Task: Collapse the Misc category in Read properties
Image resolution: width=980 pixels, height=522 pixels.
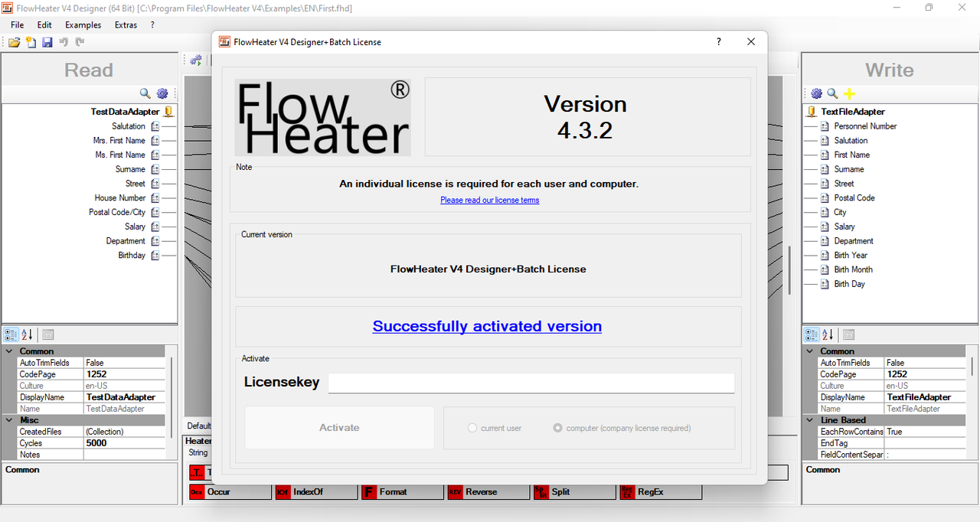Action: [x=10, y=420]
